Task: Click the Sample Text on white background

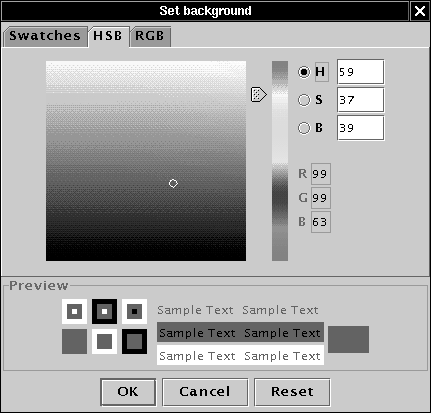Action: tap(240, 355)
